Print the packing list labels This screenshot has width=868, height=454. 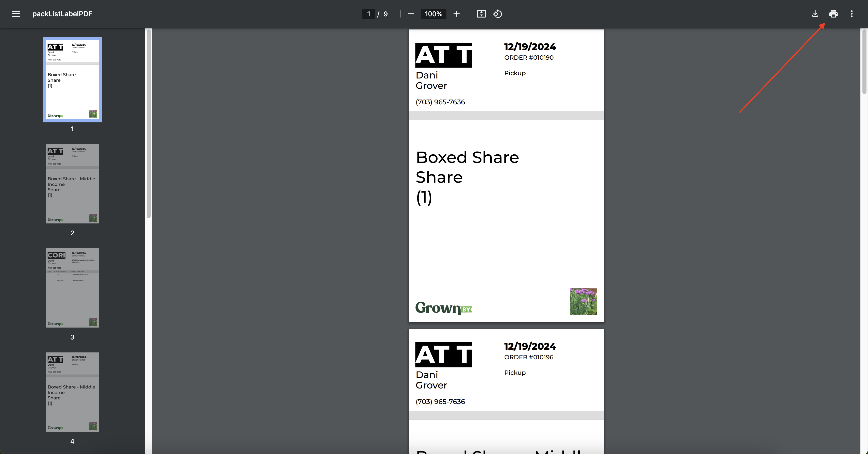pyautogui.click(x=833, y=14)
